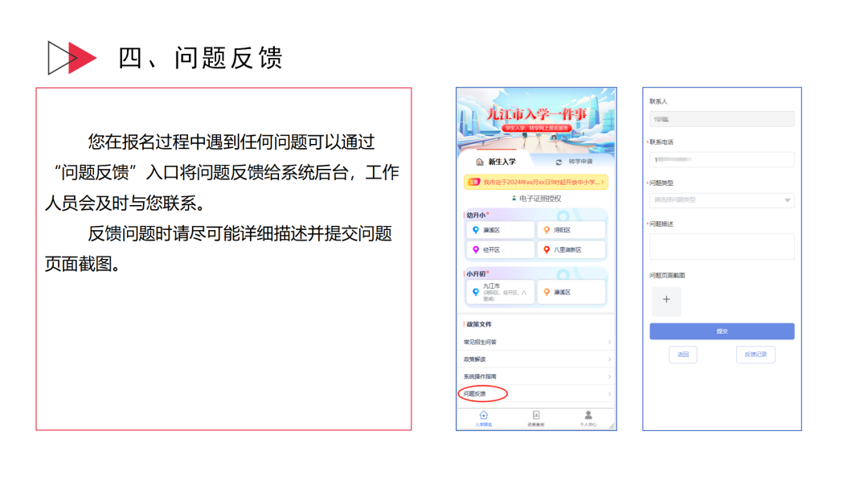Click the plus icon to add screenshot
The image size is (868, 489).
click(665, 300)
